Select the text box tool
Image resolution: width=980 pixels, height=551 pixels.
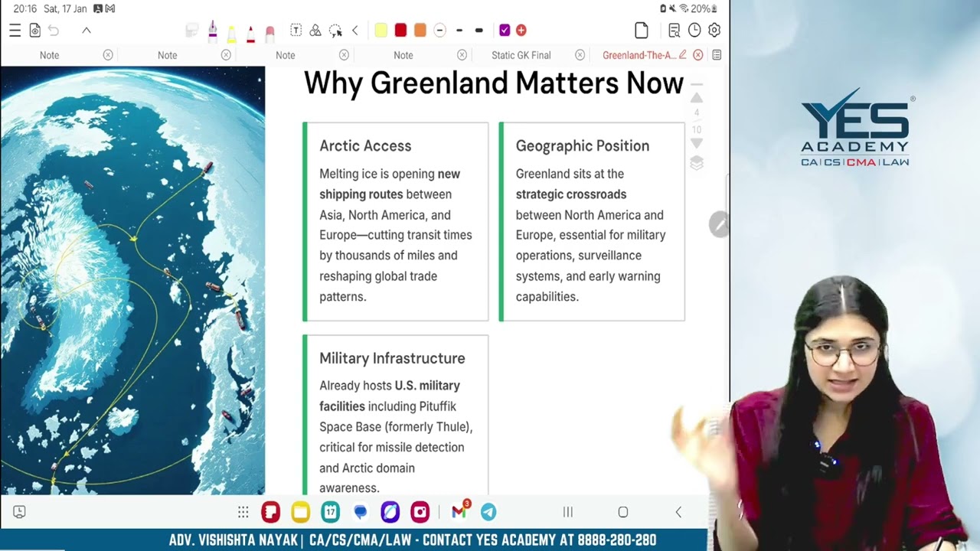coord(296,31)
